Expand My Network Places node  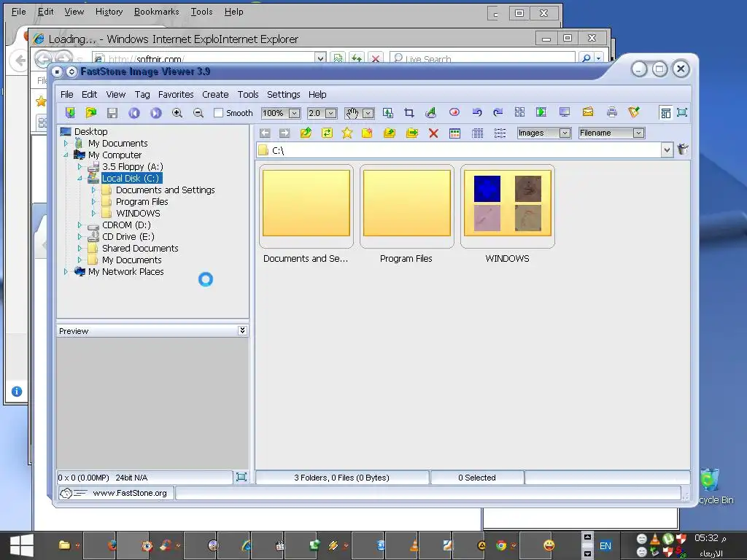[x=66, y=271]
